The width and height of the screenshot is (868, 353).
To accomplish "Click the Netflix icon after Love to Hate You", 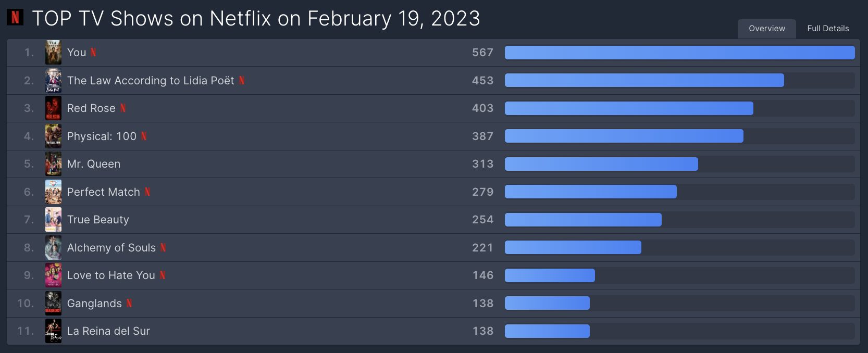I will 163,275.
